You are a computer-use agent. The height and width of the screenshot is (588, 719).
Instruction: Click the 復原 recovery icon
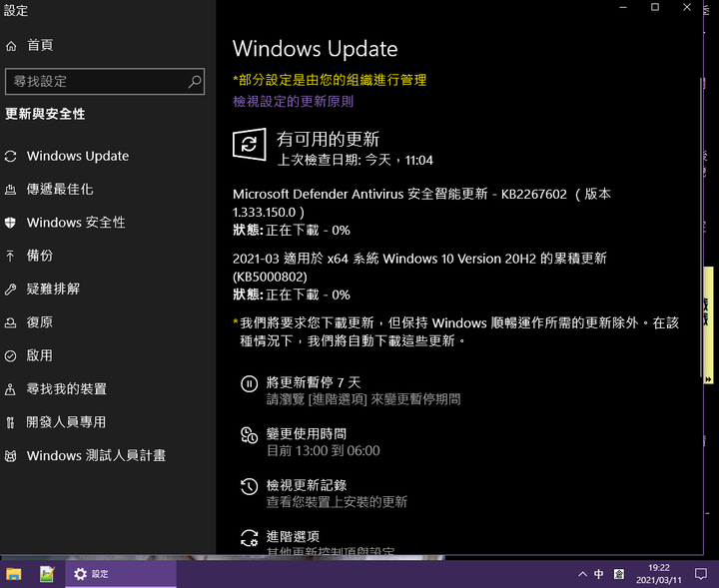pyautogui.click(x=11, y=322)
